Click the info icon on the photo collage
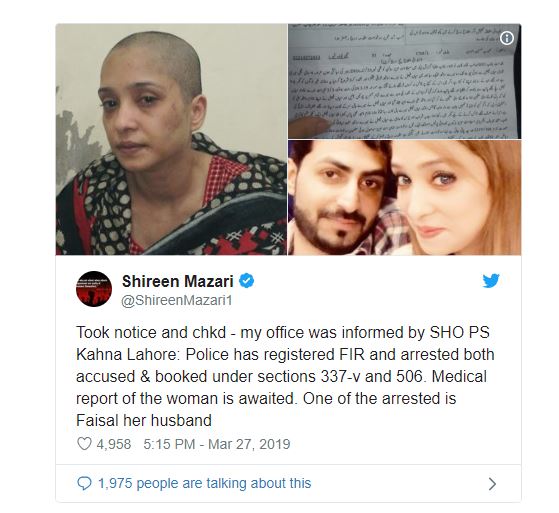The image size is (559, 513). 507,38
